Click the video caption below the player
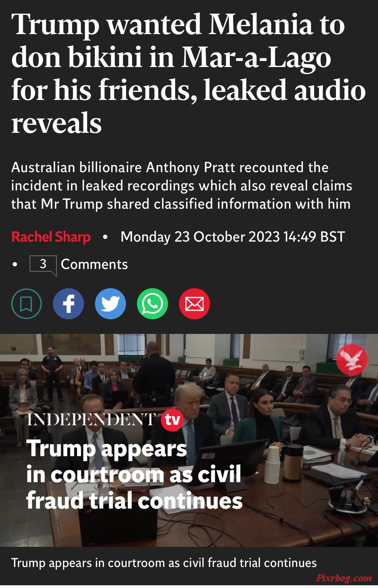 click(164, 563)
